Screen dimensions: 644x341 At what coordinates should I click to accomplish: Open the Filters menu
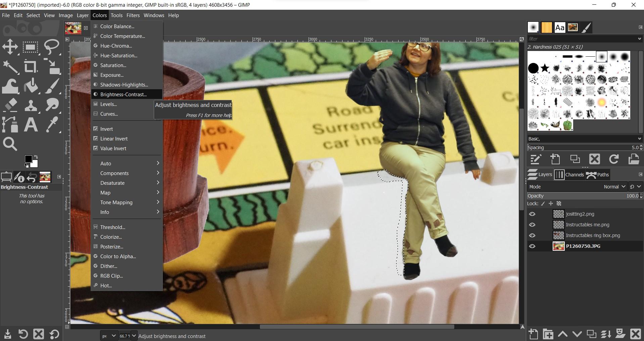[x=133, y=15]
